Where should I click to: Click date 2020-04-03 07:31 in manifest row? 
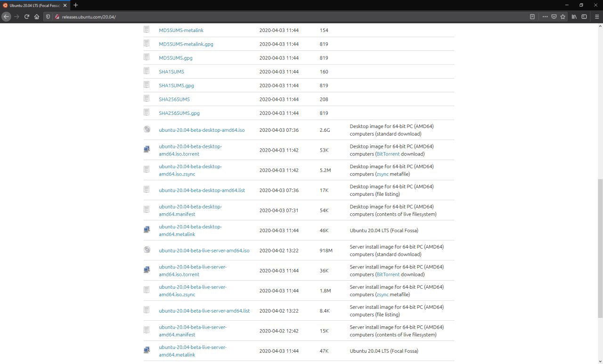click(279, 210)
